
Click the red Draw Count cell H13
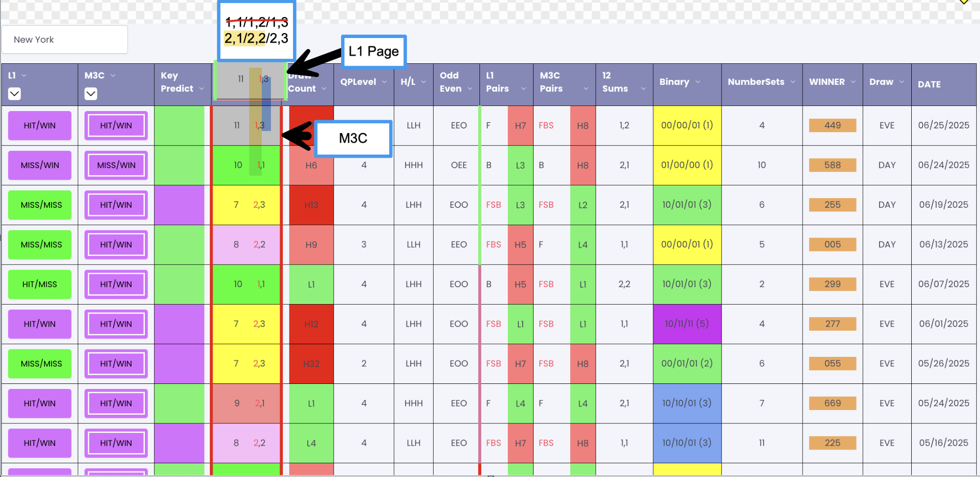pos(311,205)
